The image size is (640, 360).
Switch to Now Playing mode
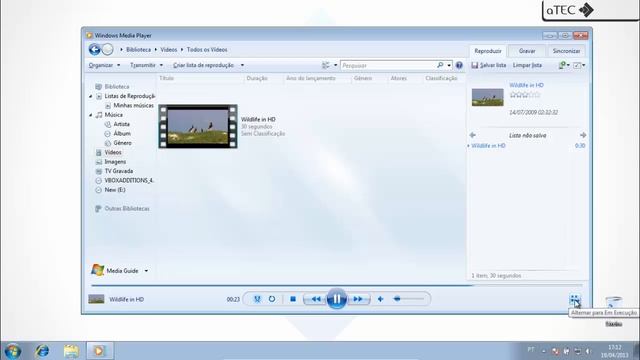click(x=574, y=300)
